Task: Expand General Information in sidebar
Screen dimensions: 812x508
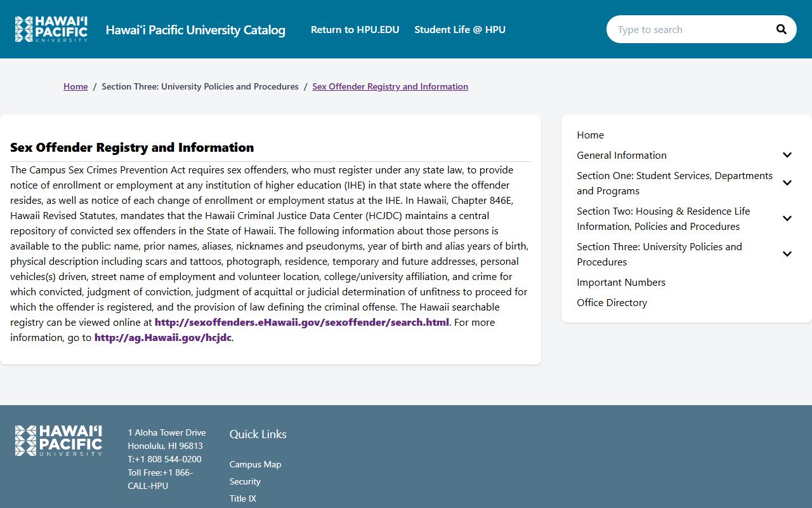Action: point(787,155)
